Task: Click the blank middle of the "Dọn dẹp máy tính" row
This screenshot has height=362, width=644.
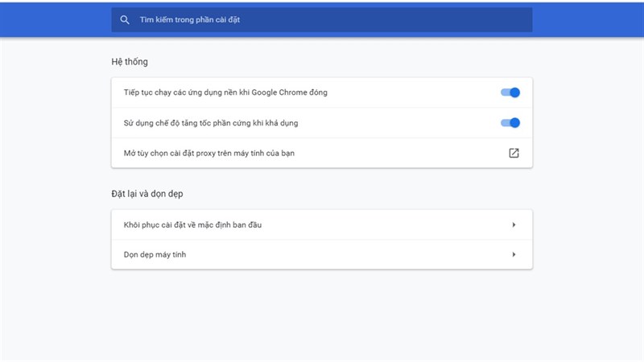Action: click(x=346, y=255)
